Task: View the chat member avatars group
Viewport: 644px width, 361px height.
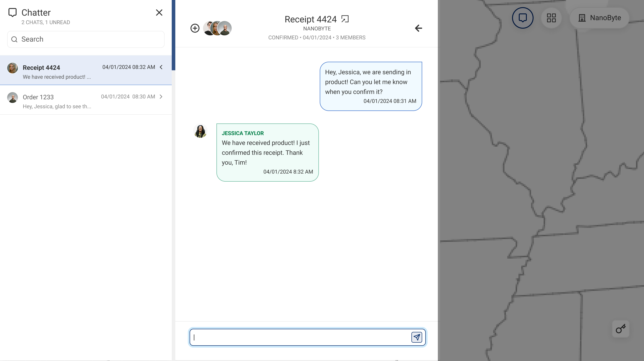Action: pyautogui.click(x=217, y=28)
